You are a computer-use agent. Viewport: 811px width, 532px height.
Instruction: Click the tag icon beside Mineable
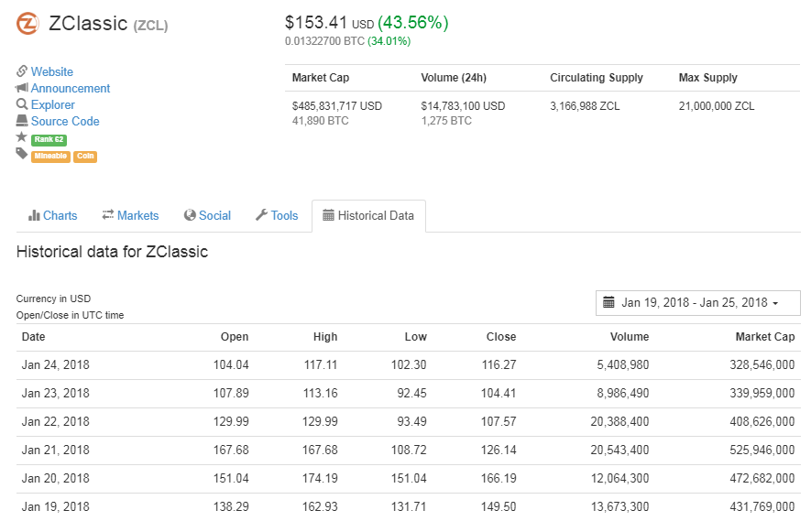[x=21, y=154]
